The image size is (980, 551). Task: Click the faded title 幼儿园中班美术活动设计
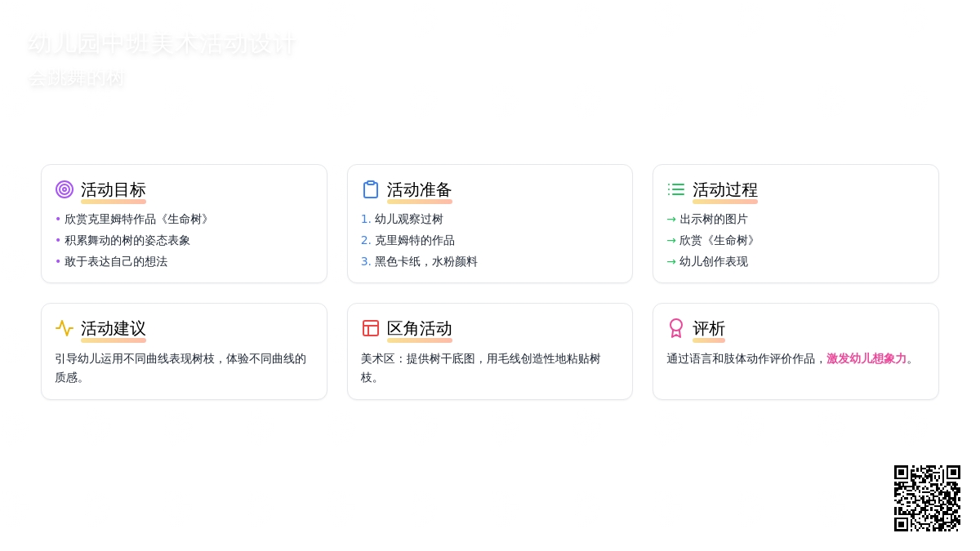click(x=162, y=44)
